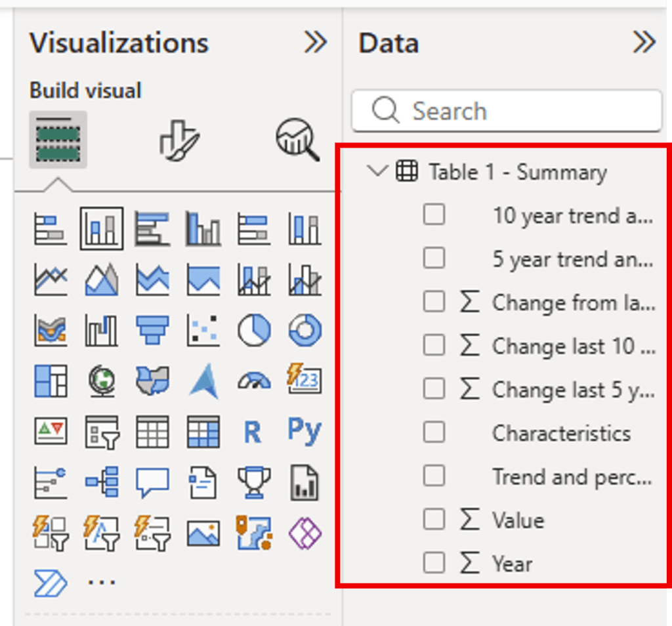
Task: Choose the funnel chart visual
Action: [152, 330]
